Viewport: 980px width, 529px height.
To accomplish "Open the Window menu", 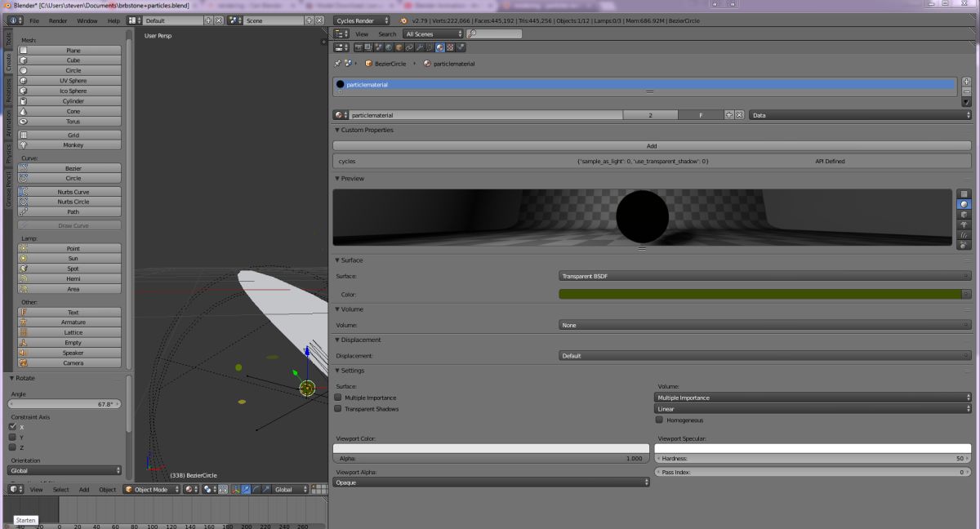I will click(x=87, y=20).
